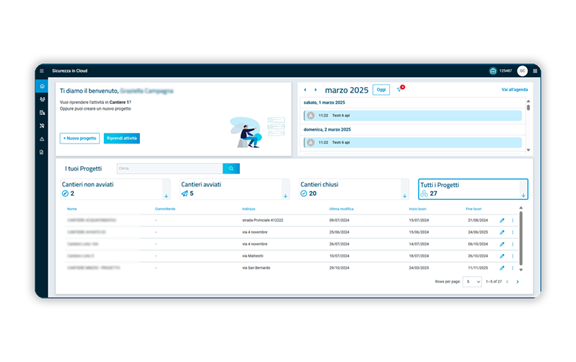
Task: Expand the Cantieri avviati card arrow
Action: coord(285,196)
